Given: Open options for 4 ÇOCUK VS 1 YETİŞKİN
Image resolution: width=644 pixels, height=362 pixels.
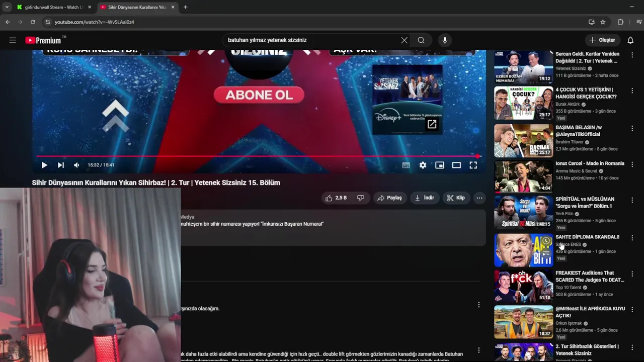Looking at the screenshot, I should click(x=632, y=90).
